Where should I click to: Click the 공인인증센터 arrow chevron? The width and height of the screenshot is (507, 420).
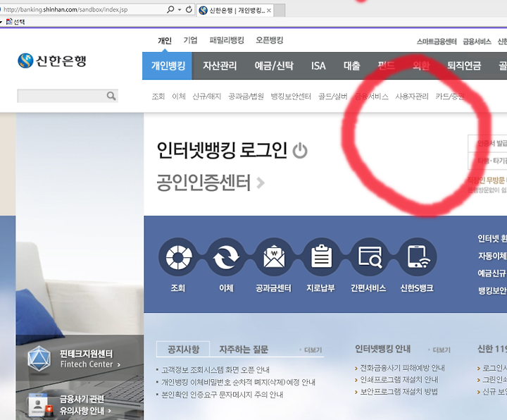[261, 183]
